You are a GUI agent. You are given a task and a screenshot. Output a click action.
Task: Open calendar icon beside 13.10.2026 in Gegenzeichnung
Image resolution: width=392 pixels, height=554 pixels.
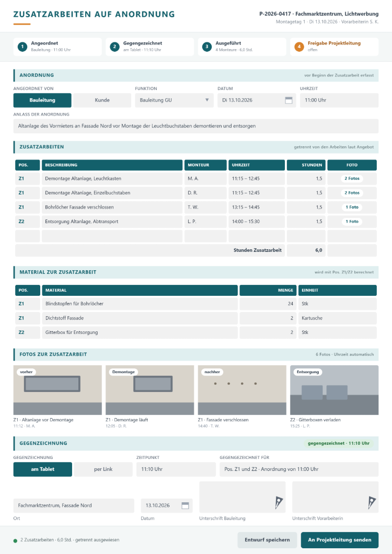[x=185, y=505]
